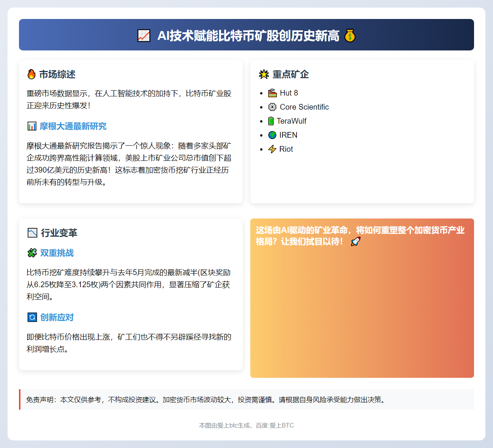Image resolution: width=493 pixels, height=448 pixels.
Task: Open the 摩根大通最新研究 section heading
Action: click(73, 126)
